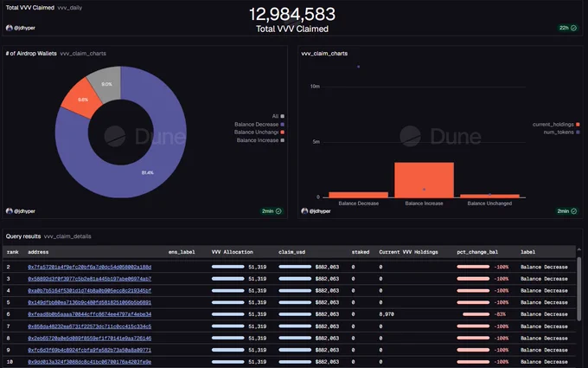Open the wallet address link in rank 3 row
This screenshot has width=588, height=368.
90,279
